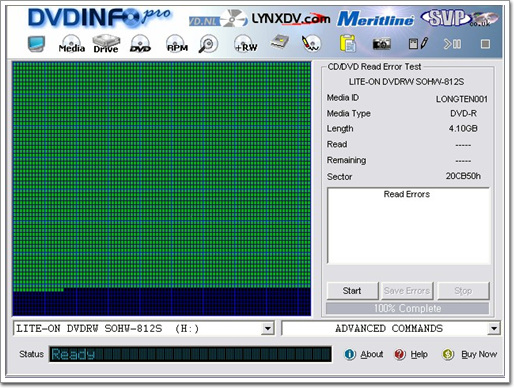
Task: Open the LYNXDV.com sponsor banner
Action: 291,19
